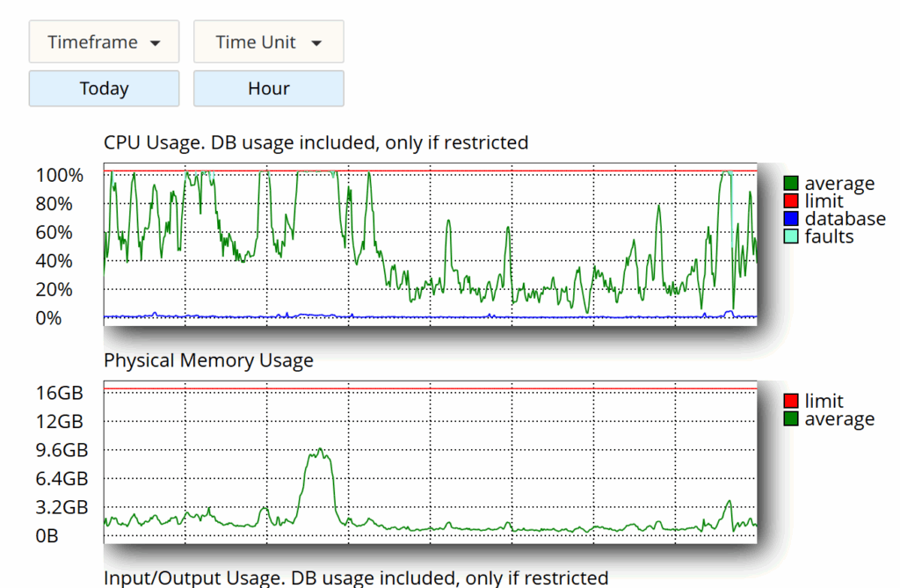Click the memory spike peak on the graph
Viewport: 900px width, 588px height.
tap(319, 450)
